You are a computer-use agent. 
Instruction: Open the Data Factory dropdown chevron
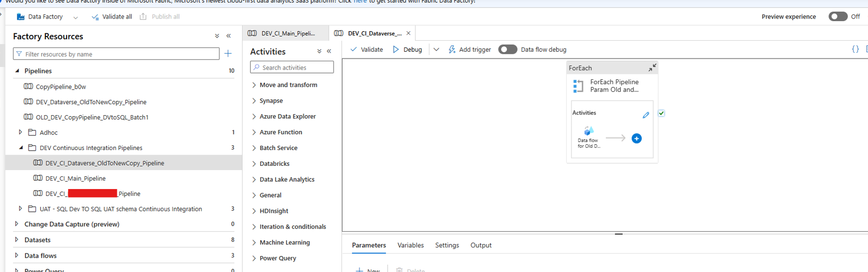coord(76,17)
